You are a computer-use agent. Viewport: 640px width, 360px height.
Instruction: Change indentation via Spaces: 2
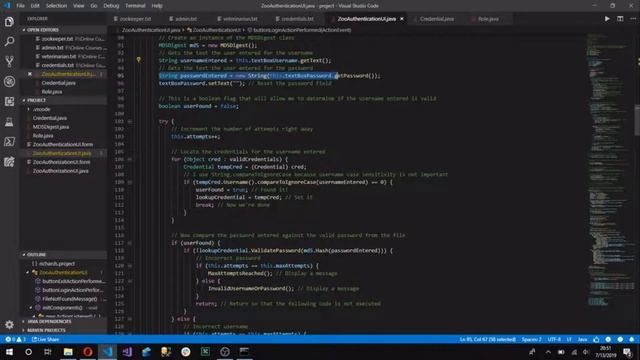pos(531,339)
